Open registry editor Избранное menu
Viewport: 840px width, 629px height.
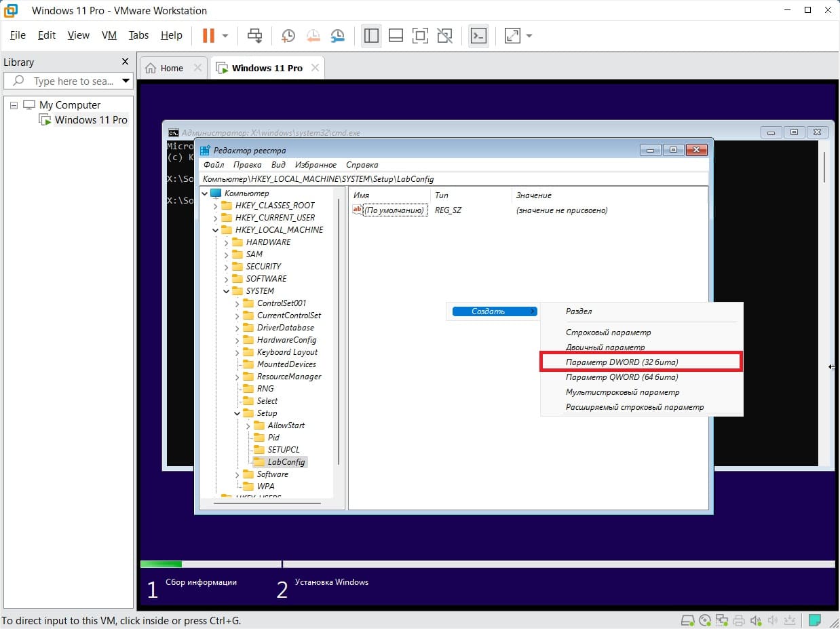pos(316,165)
